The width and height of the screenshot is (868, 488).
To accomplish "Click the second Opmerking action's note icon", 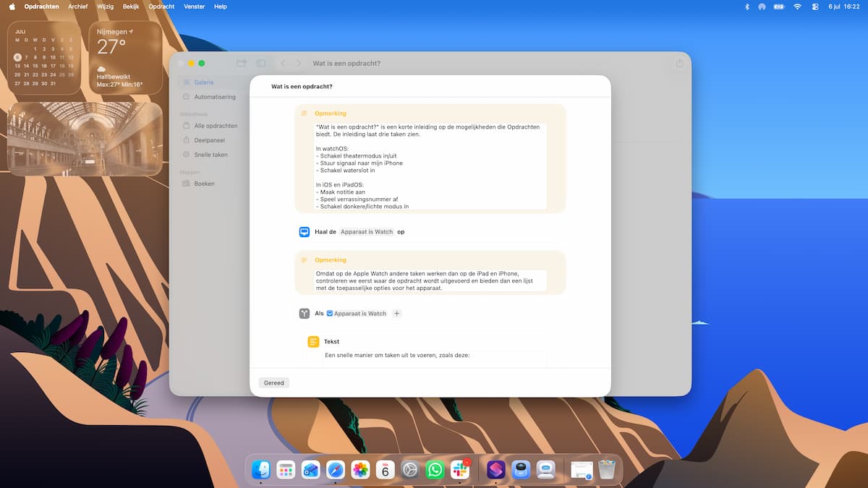I will tap(305, 260).
